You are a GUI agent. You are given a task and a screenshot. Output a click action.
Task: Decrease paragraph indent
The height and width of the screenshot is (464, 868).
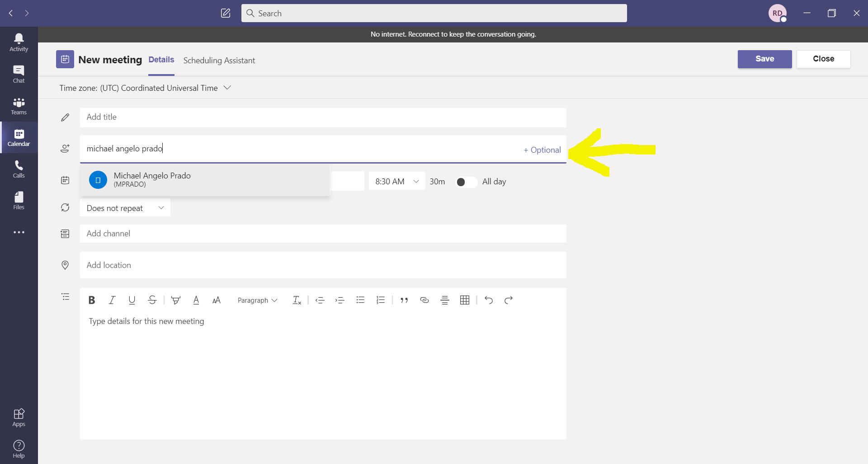[320, 300]
